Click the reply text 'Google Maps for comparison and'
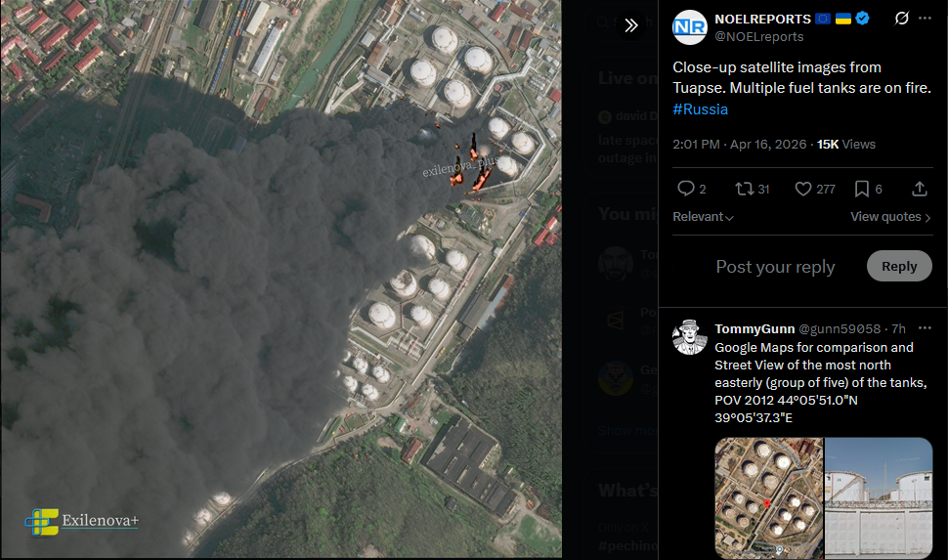Screen dimensions: 948x560 click(814, 347)
